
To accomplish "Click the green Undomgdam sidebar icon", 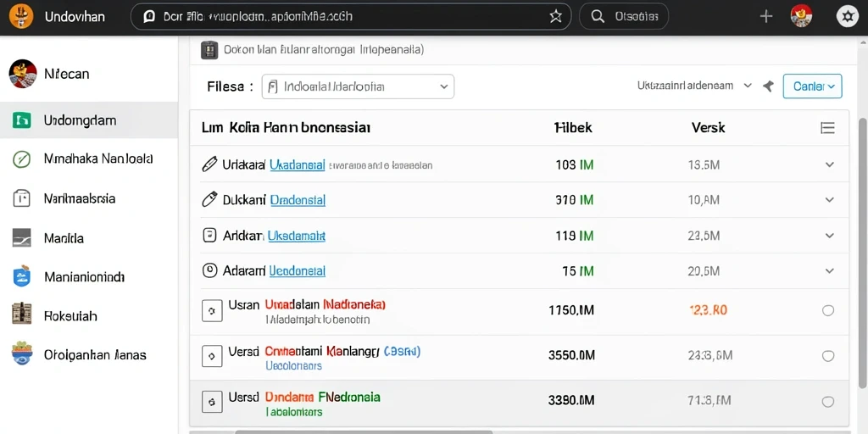I will pyautogui.click(x=21, y=120).
